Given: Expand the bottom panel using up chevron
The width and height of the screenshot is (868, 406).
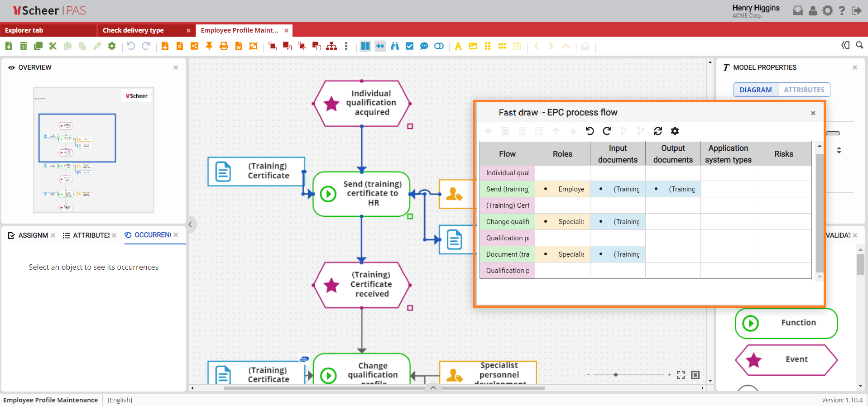Looking at the screenshot, I should tap(433, 388).
